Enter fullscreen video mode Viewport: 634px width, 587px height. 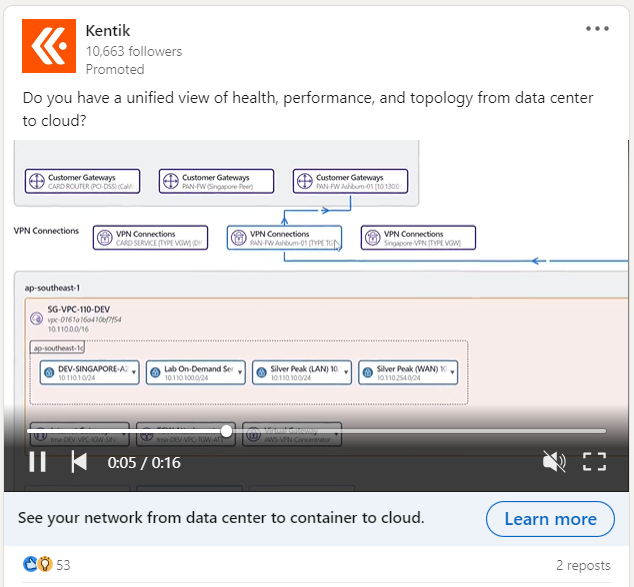coord(594,462)
